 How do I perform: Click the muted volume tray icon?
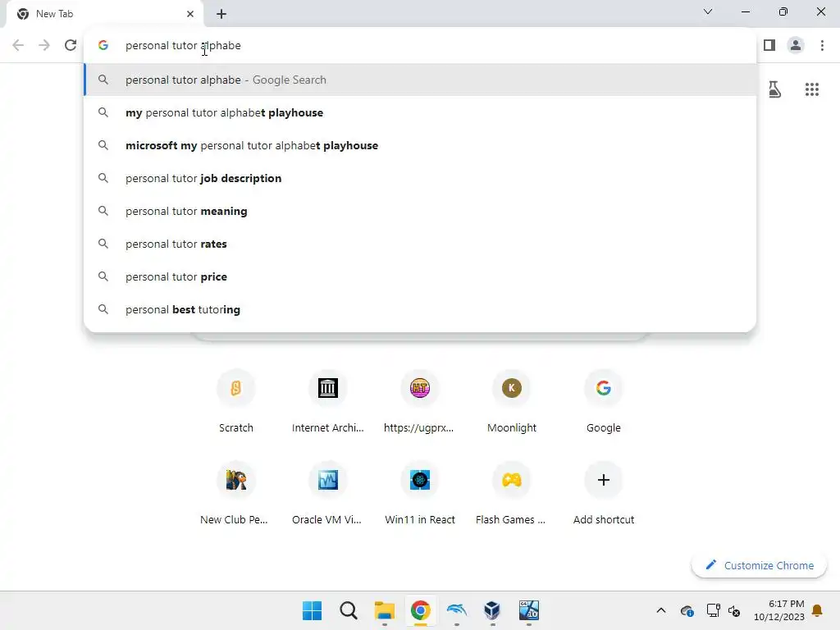734,610
